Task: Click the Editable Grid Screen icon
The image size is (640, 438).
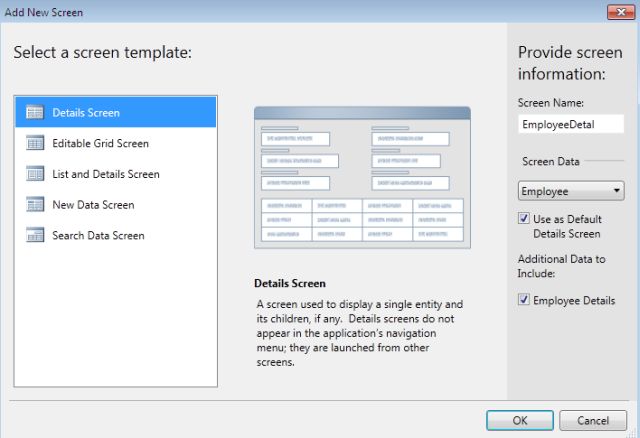Action: coord(35,143)
